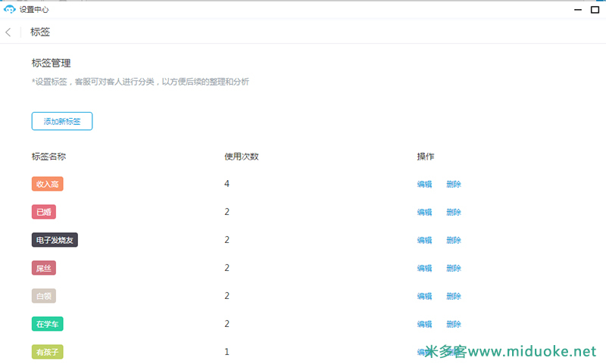Edit the 屌丝 tag

click(424, 268)
